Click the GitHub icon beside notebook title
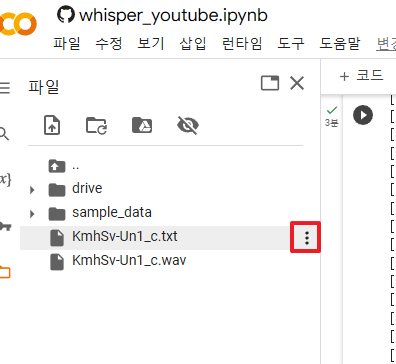Screen dimensions: 396x364 point(66,15)
